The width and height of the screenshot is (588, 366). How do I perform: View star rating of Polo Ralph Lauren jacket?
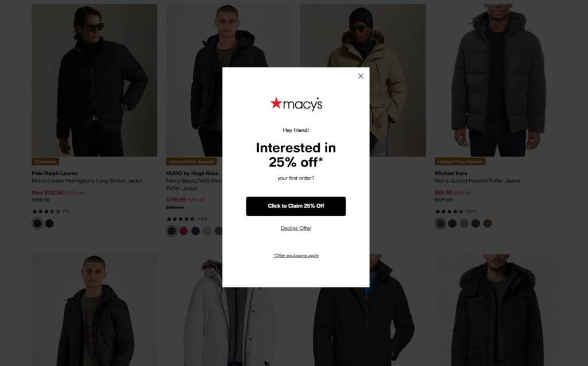coord(46,211)
